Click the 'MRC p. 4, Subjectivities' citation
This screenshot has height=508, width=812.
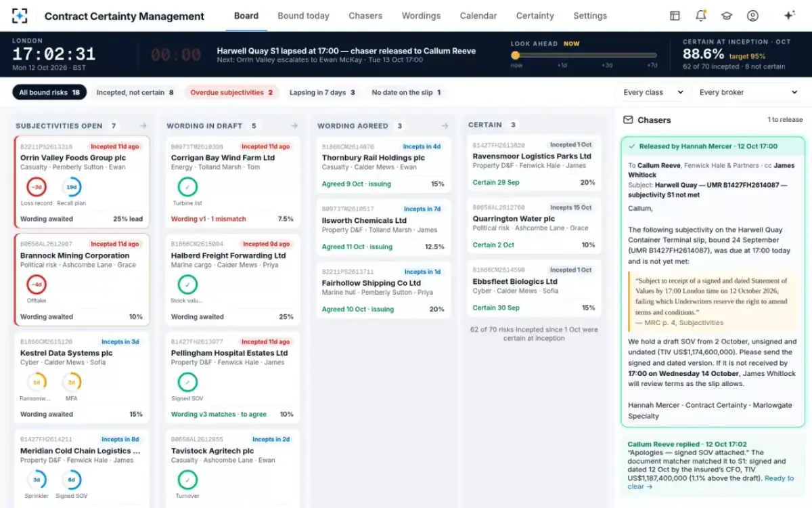tap(679, 323)
